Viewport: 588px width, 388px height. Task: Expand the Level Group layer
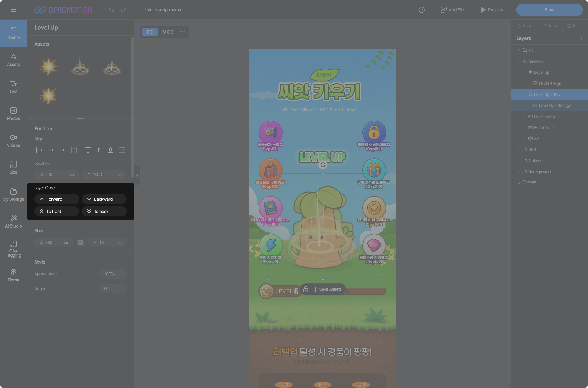pyautogui.click(x=524, y=116)
